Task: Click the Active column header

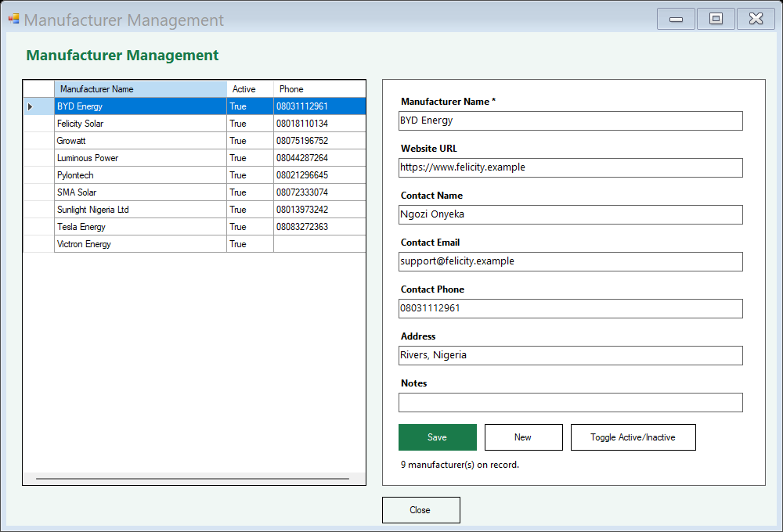Action: tap(251, 89)
